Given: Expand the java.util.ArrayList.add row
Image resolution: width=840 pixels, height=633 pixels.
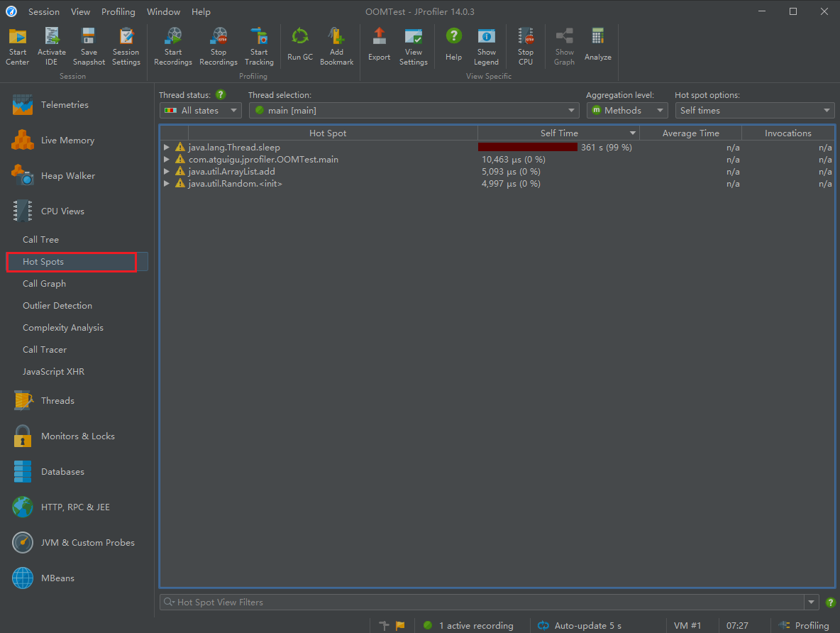Looking at the screenshot, I should [167, 172].
